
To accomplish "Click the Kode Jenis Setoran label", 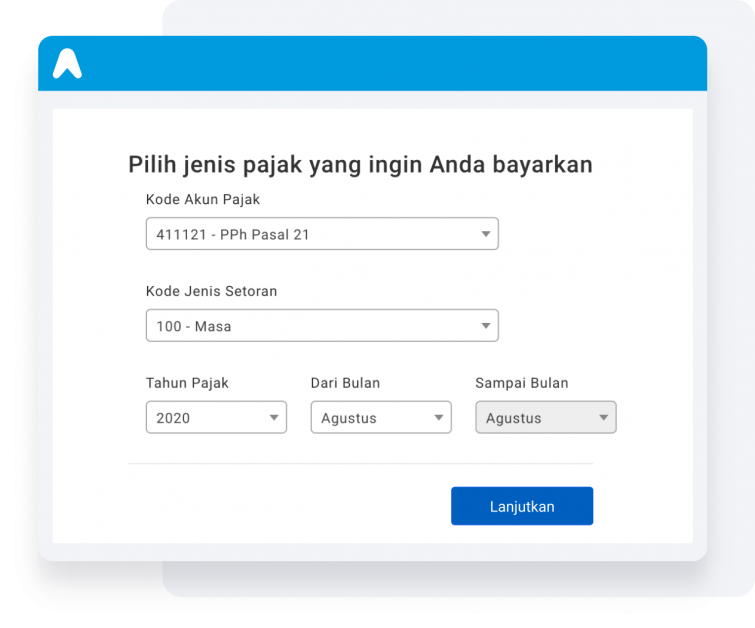I will [x=211, y=291].
